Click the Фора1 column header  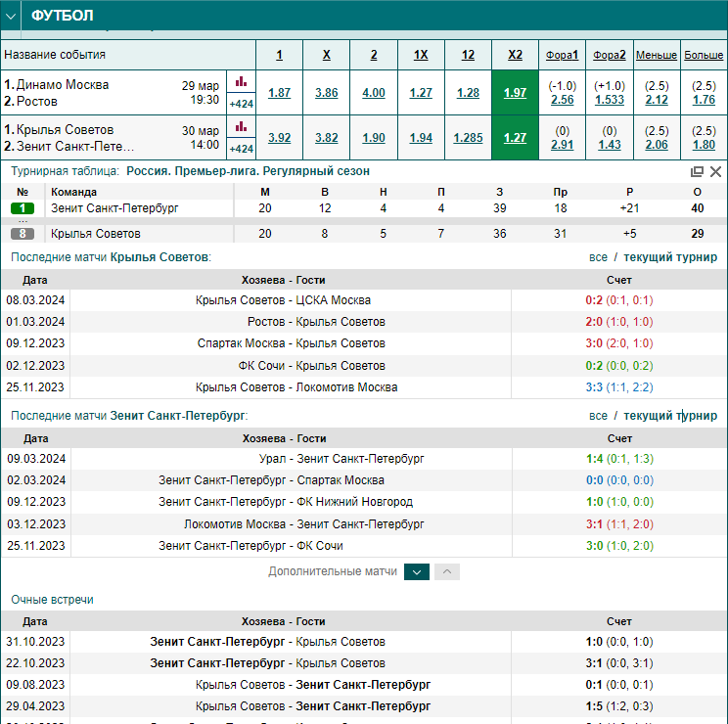(563, 55)
